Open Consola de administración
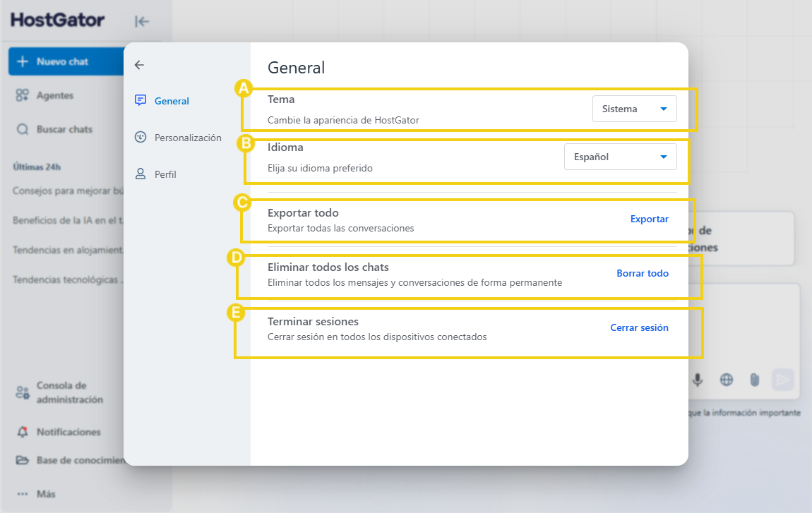Image resolution: width=812 pixels, height=513 pixels. (59, 392)
